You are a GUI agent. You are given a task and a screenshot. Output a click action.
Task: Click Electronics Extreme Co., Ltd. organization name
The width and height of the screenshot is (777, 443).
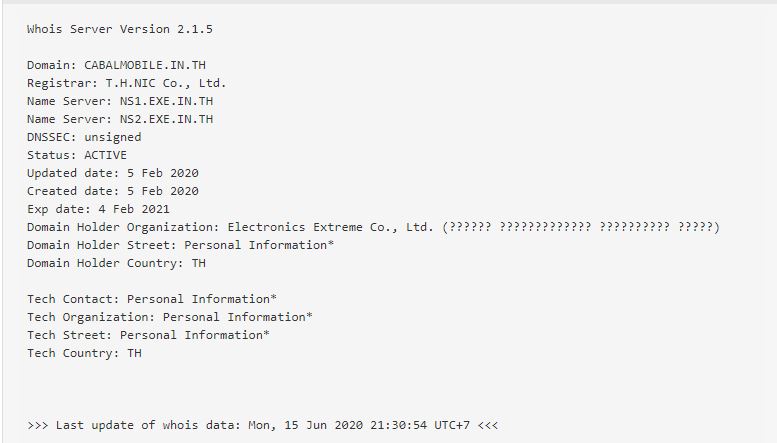[x=331, y=227]
